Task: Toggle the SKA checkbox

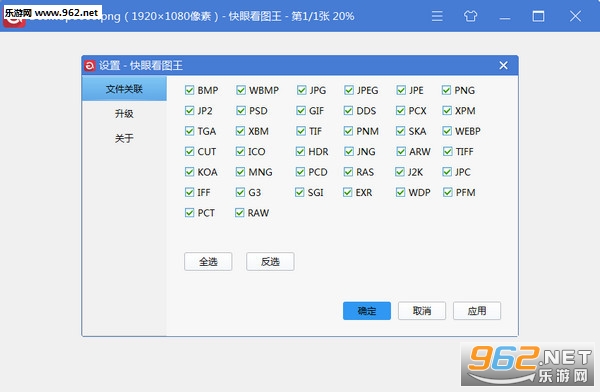Action: tap(400, 131)
